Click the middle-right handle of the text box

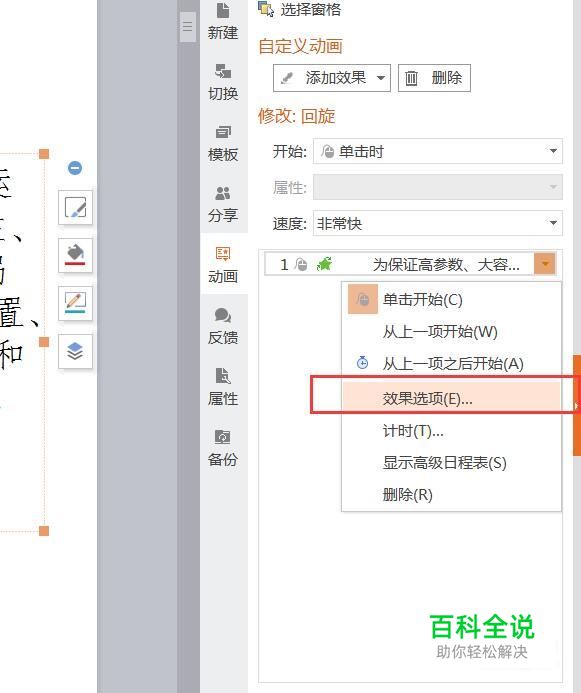44,342
